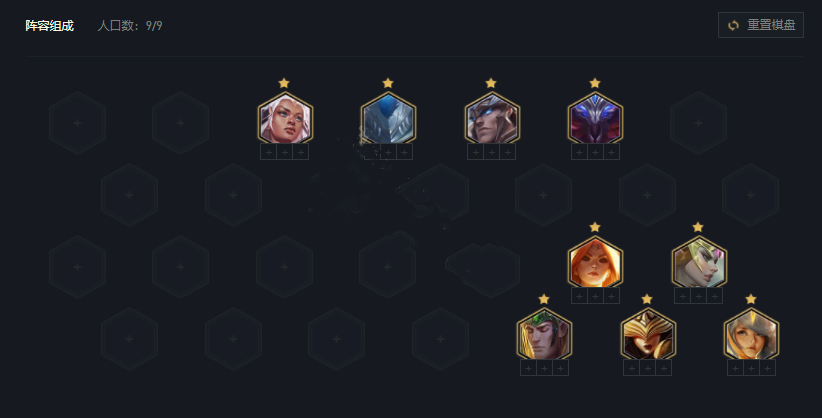Viewport: 822px width, 418px height.
Task: Select the orange-haired female champion portrait
Action: coord(595,263)
